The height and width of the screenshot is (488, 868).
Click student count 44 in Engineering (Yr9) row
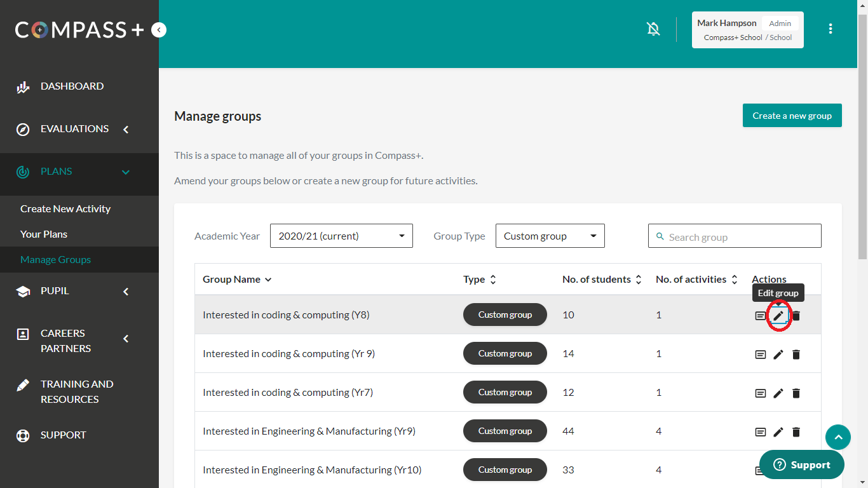568,431
